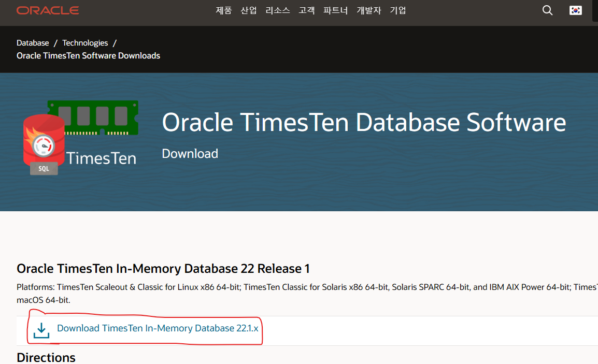Expand the 파트너 navigation dropdown

335,10
